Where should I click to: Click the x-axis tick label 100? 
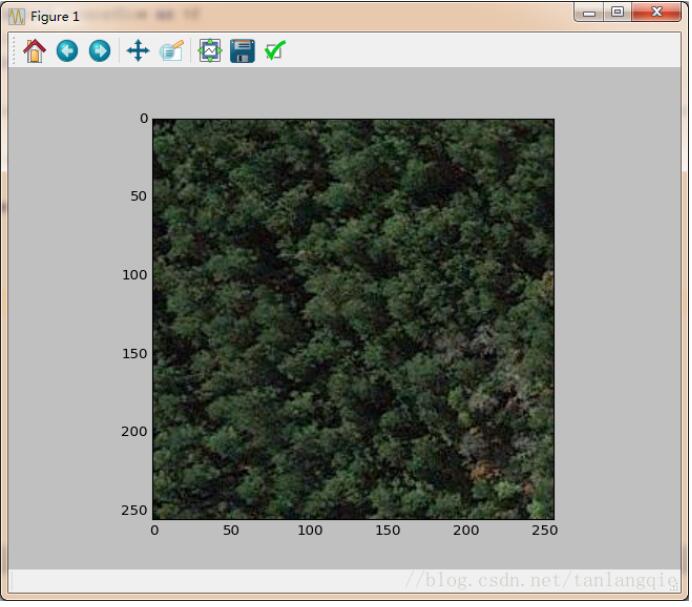pyautogui.click(x=310, y=530)
